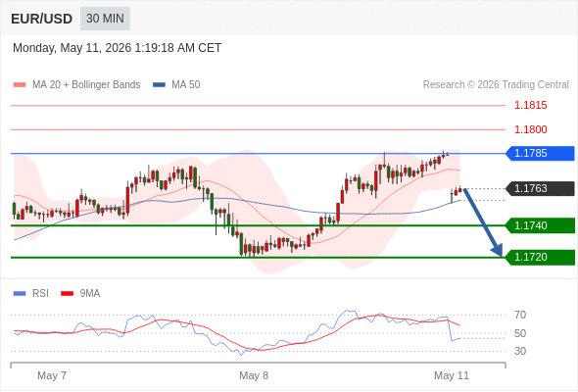Viewport: 578px width, 392px height.
Task: Click the pink MA 20 legend swatch
Action: (20, 85)
